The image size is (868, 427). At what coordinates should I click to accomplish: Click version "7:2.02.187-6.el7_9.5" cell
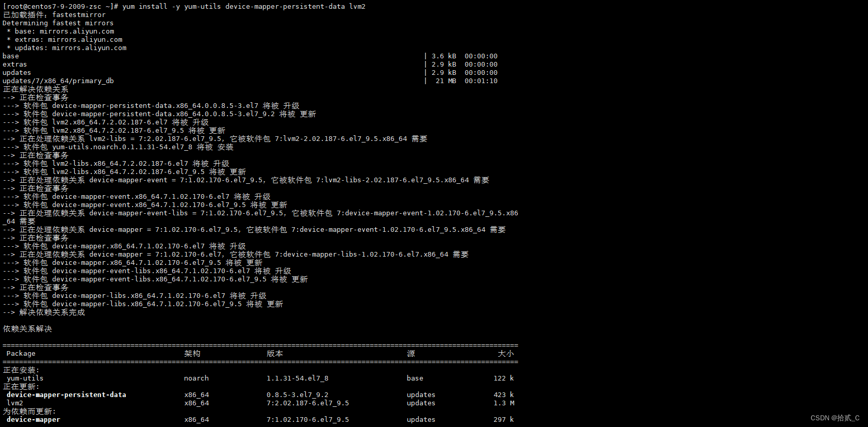pos(308,403)
